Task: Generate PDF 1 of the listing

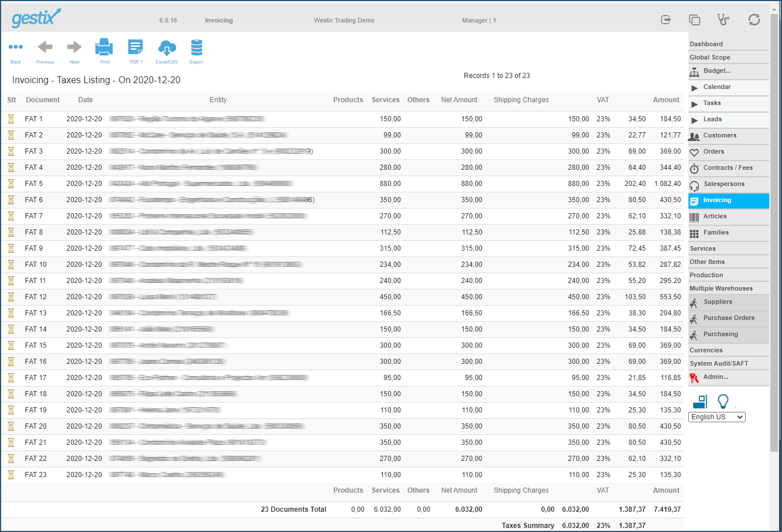Action: pyautogui.click(x=136, y=47)
